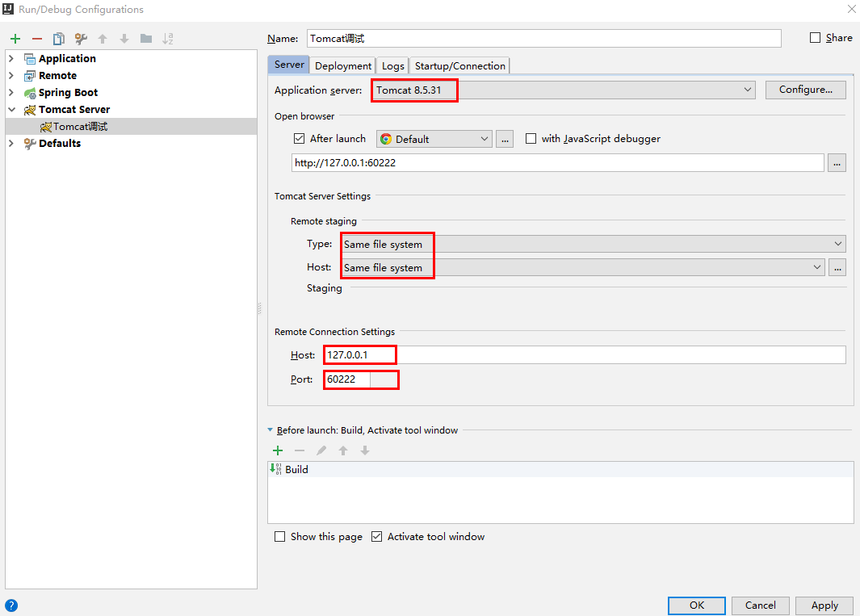This screenshot has width=860, height=616.
Task: Click the ellipsis button beside the URL field
Action: point(837,163)
